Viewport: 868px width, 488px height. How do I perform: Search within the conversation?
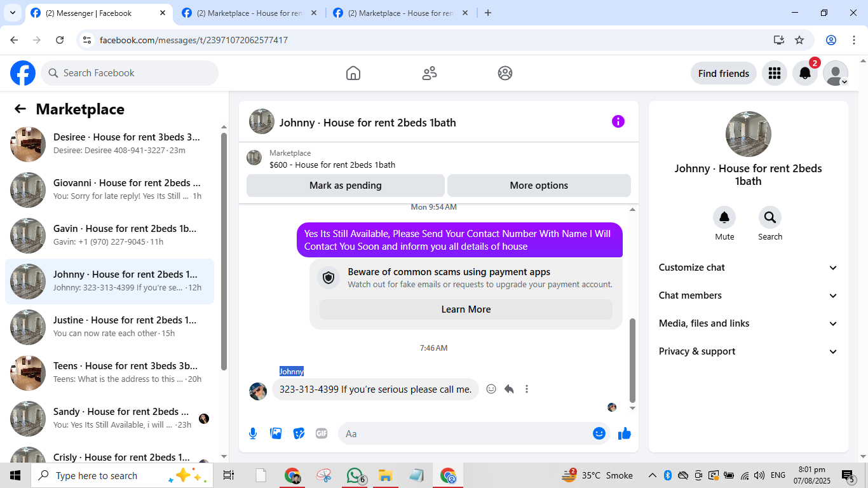pyautogui.click(x=770, y=218)
